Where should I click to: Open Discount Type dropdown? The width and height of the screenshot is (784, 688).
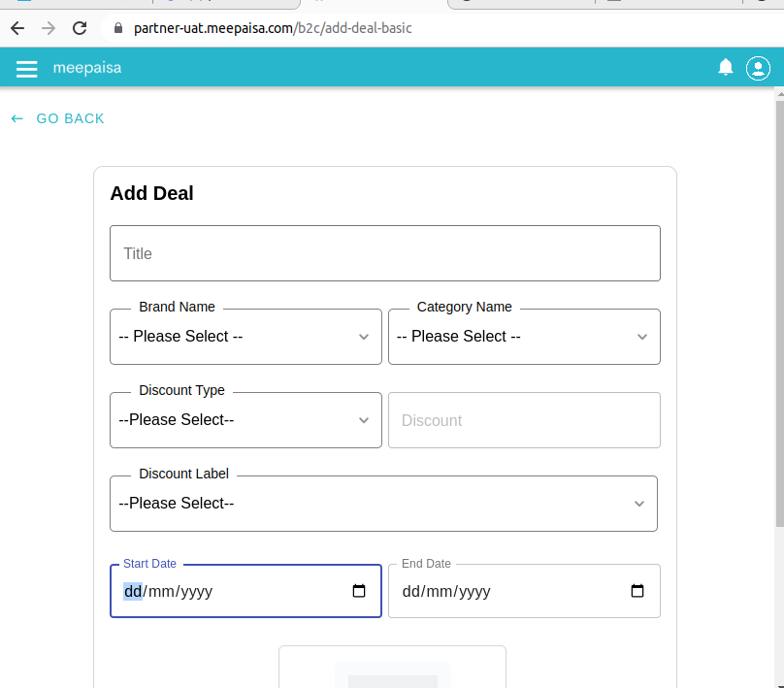[245, 420]
